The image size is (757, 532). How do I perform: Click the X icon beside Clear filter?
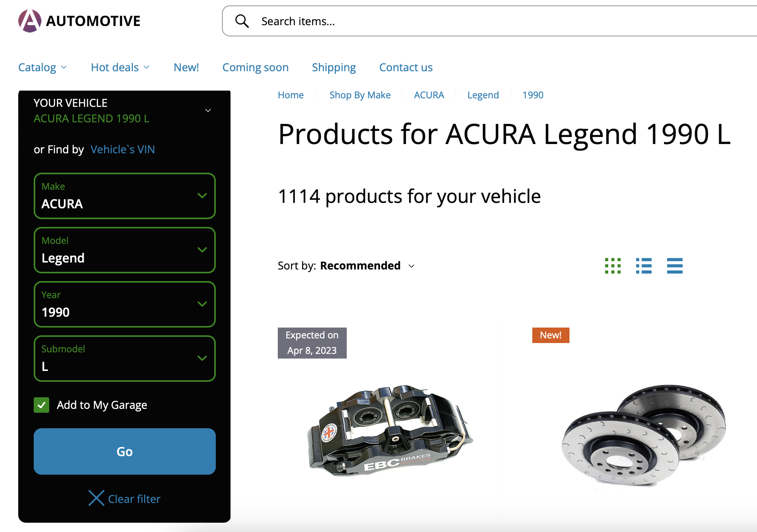coord(96,498)
